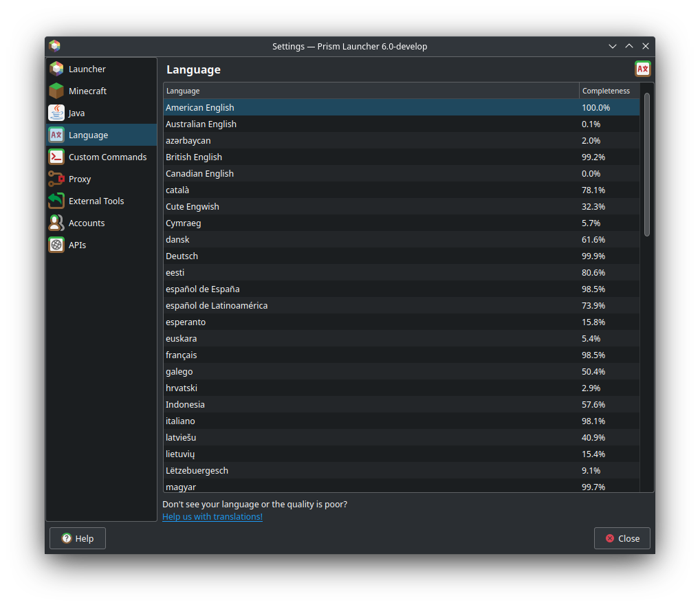Choose español de España
The width and height of the screenshot is (700, 607).
tap(402, 289)
